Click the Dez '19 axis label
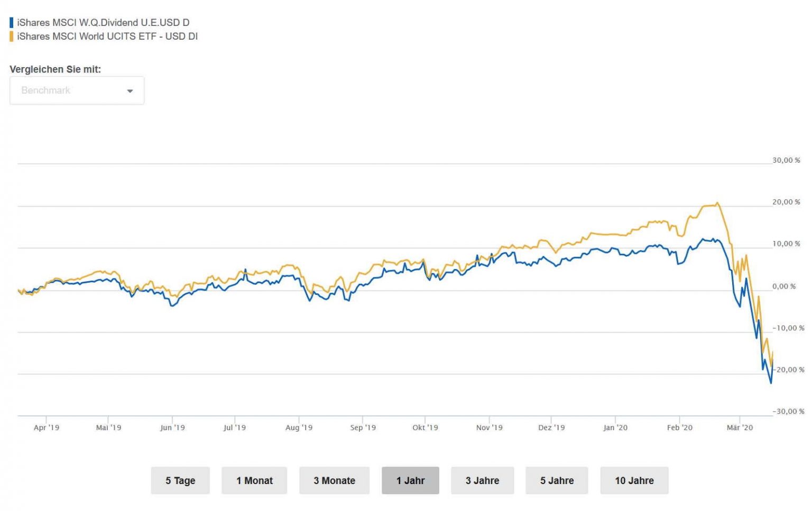The height and width of the screenshot is (511, 812). 551,428
